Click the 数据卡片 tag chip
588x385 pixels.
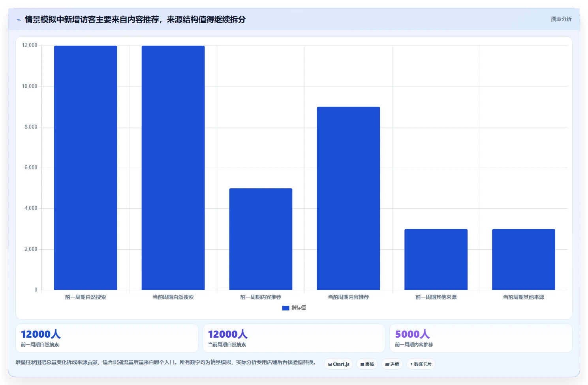[x=421, y=364]
